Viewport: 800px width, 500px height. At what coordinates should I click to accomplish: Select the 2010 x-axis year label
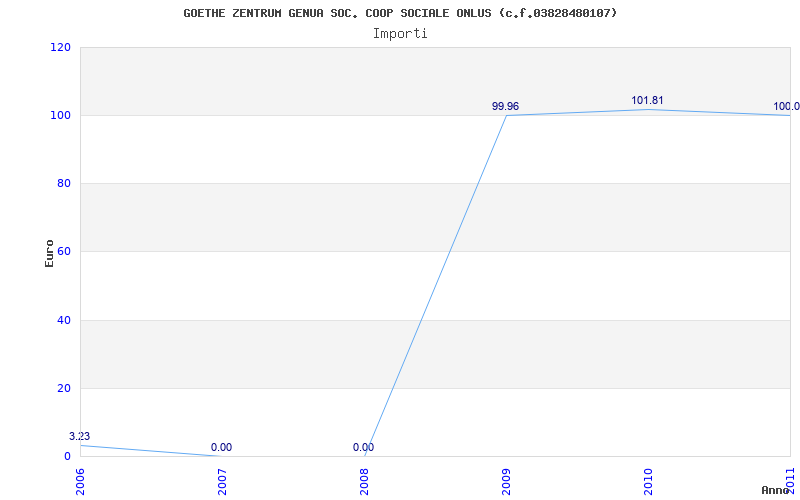[648, 482]
